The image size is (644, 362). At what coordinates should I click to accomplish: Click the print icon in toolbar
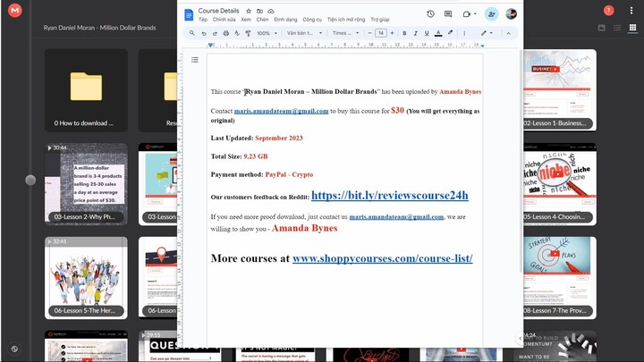(225, 33)
